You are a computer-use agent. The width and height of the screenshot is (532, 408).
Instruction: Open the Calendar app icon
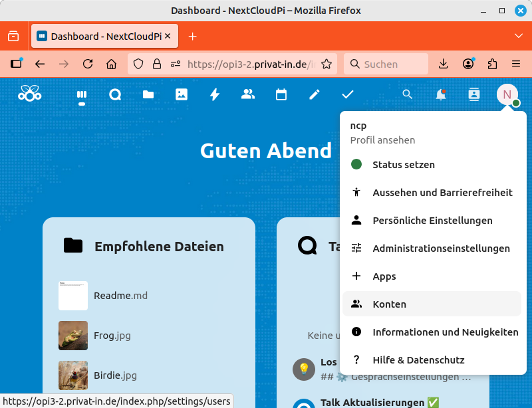click(x=281, y=94)
